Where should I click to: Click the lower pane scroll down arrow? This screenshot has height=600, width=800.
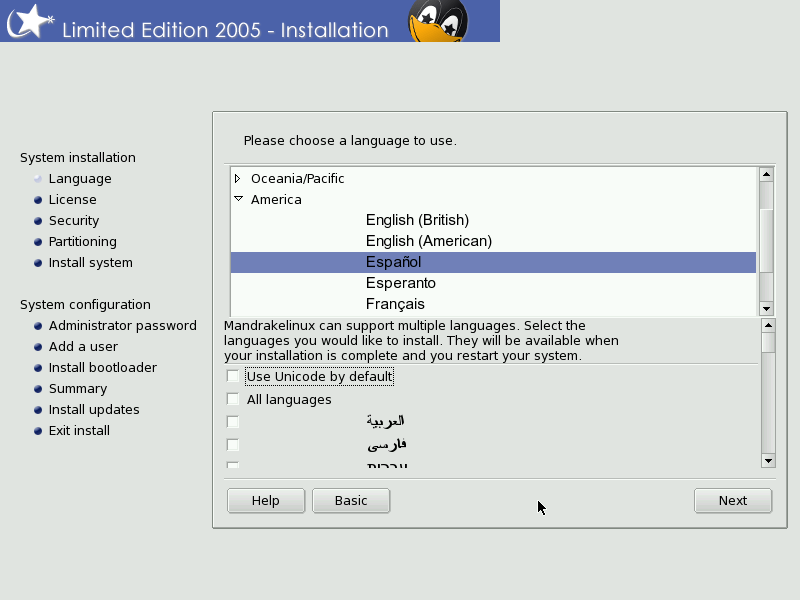pos(768,461)
